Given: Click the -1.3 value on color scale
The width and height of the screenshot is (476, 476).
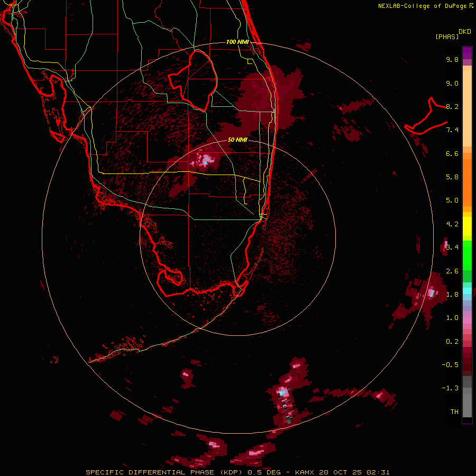Looking at the screenshot, I should click(450, 388).
